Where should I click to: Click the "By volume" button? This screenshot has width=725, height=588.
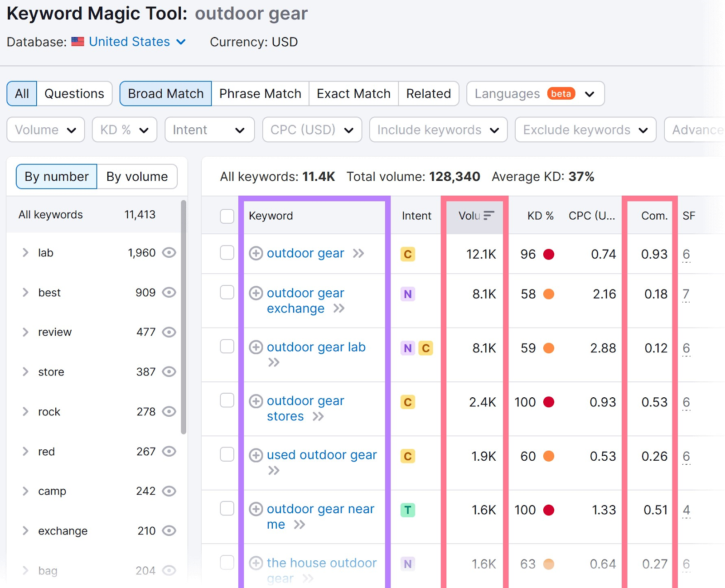pyautogui.click(x=137, y=177)
